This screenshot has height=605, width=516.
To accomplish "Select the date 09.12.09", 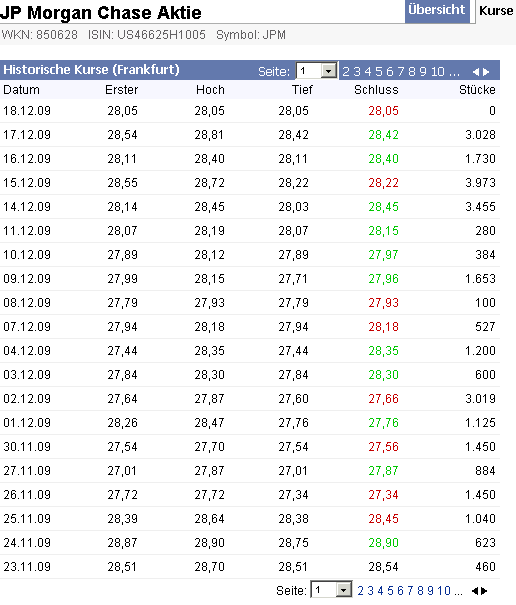I will click(x=27, y=279).
